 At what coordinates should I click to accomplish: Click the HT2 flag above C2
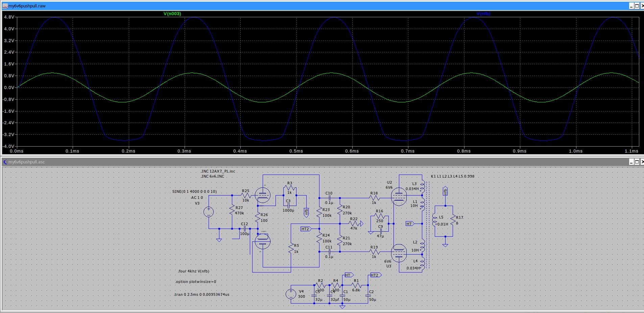376,275
